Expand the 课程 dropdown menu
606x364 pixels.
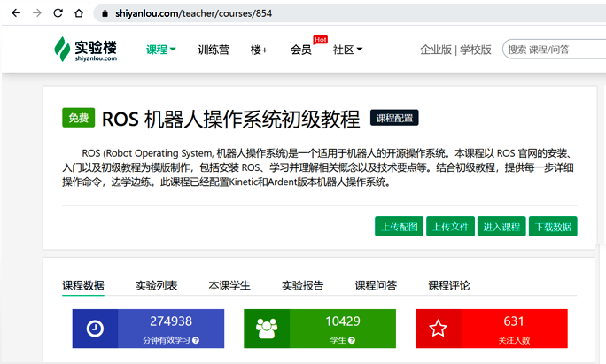tap(160, 50)
